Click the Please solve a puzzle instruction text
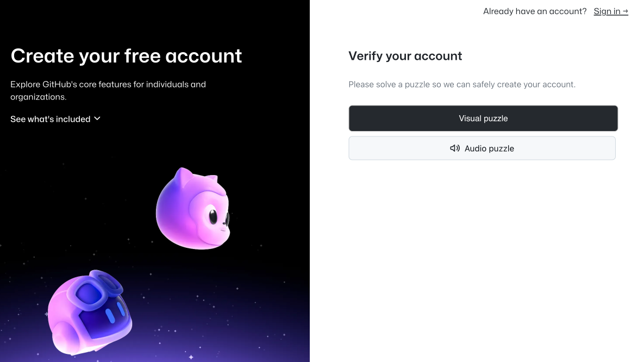The image size is (644, 362). (461, 85)
